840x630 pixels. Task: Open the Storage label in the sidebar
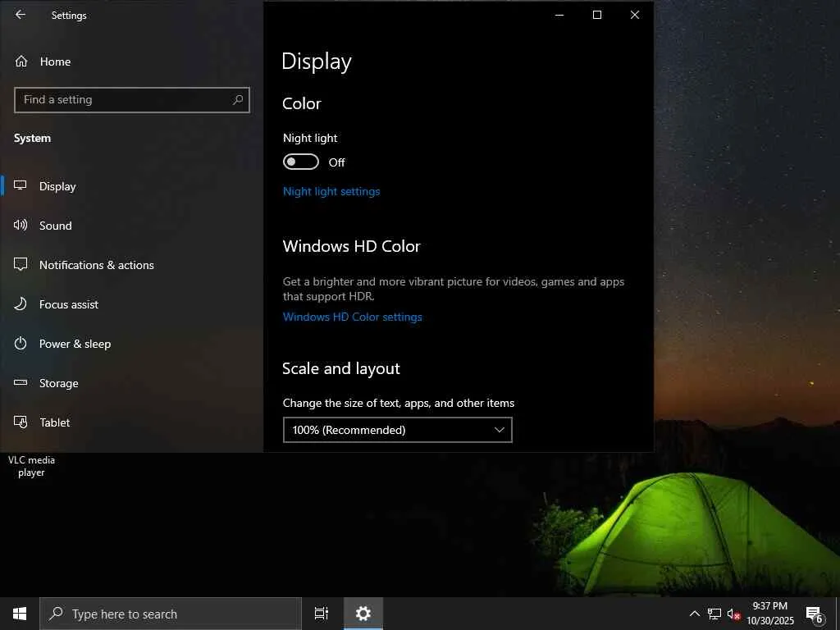pyautogui.click(x=58, y=383)
